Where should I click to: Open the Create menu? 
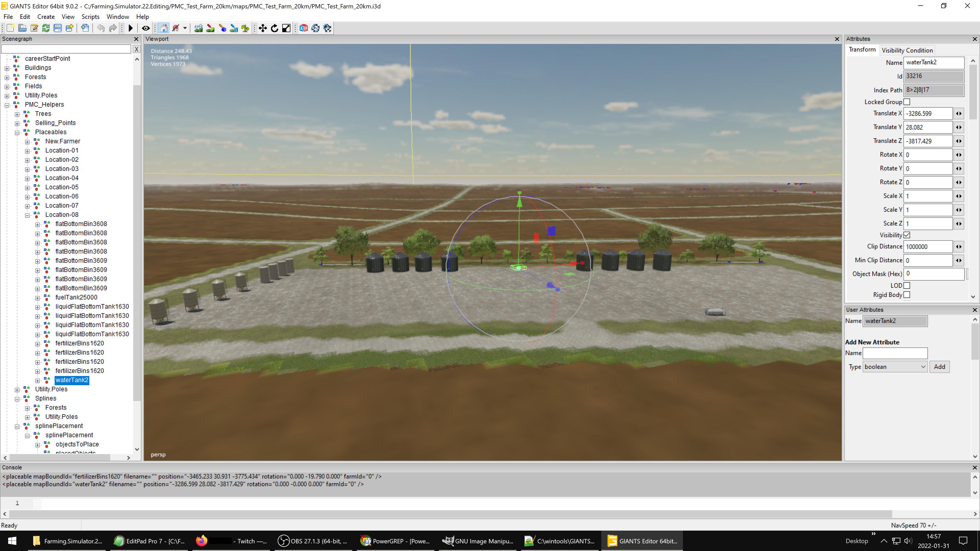click(46, 17)
